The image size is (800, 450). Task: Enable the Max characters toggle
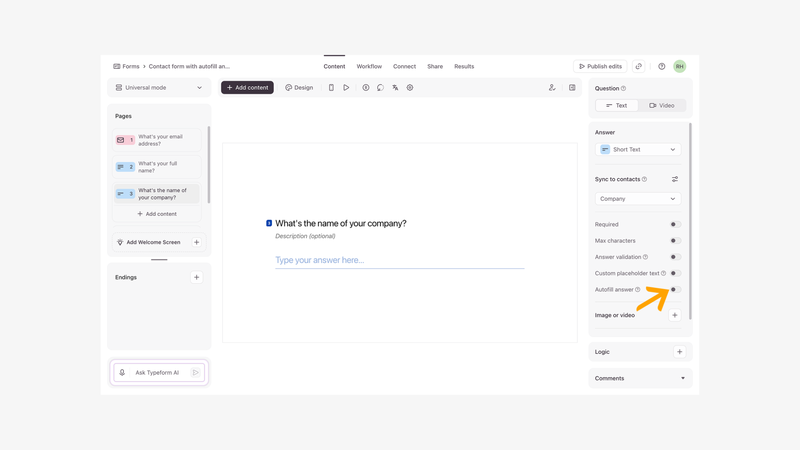click(675, 241)
